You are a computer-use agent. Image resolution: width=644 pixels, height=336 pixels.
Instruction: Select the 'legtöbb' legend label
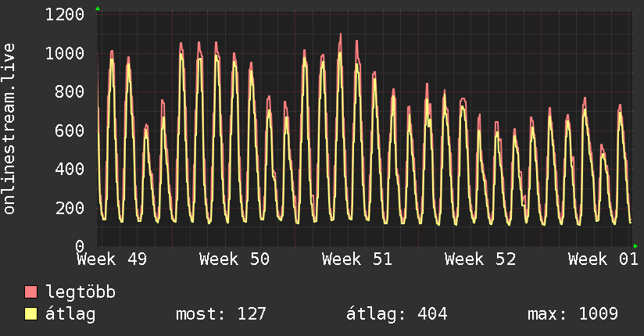80,292
